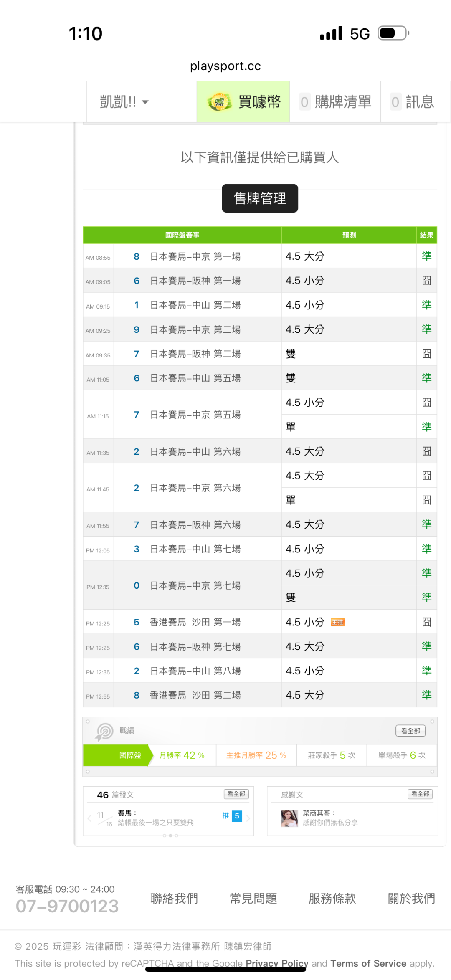Open the 凱凱!! user dropdown menu
The image size is (451, 980).
124,102
